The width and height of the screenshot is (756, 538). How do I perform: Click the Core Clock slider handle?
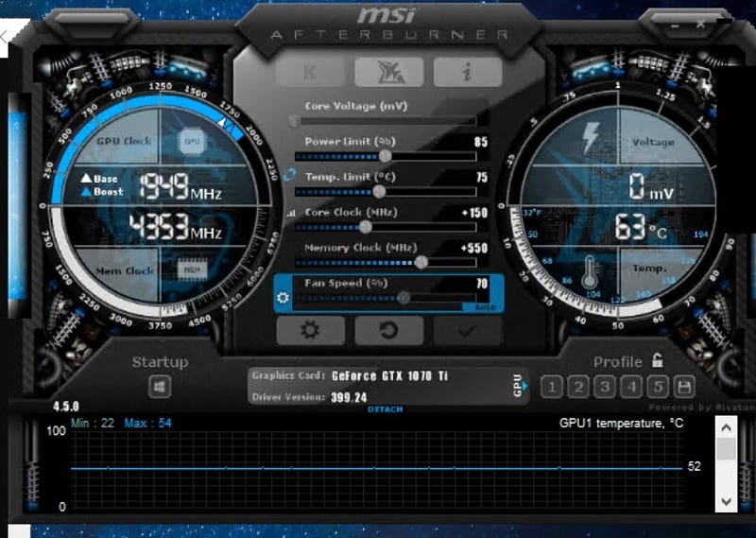(x=366, y=227)
